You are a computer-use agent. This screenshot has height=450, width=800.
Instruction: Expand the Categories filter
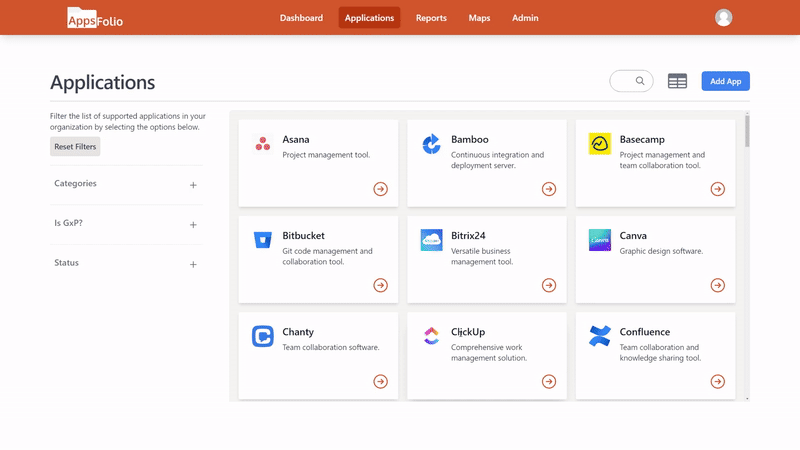[x=193, y=185]
